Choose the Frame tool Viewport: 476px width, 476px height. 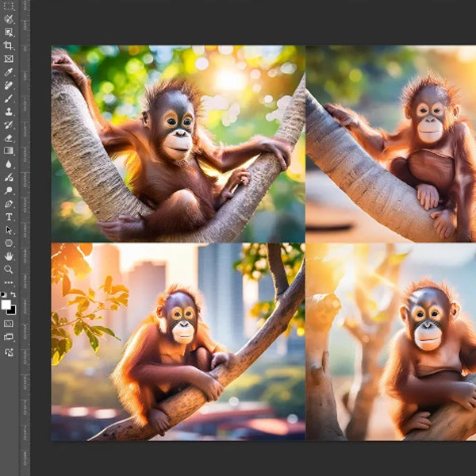9,59
